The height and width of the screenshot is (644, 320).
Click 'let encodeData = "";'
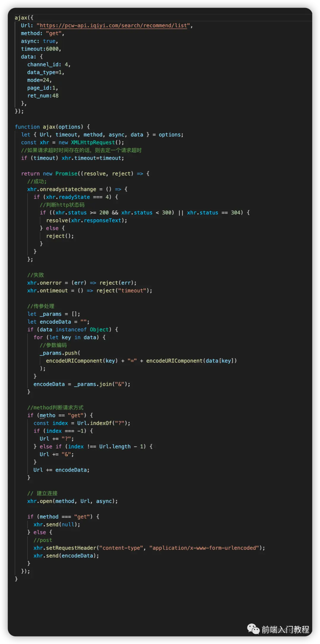click(x=58, y=322)
